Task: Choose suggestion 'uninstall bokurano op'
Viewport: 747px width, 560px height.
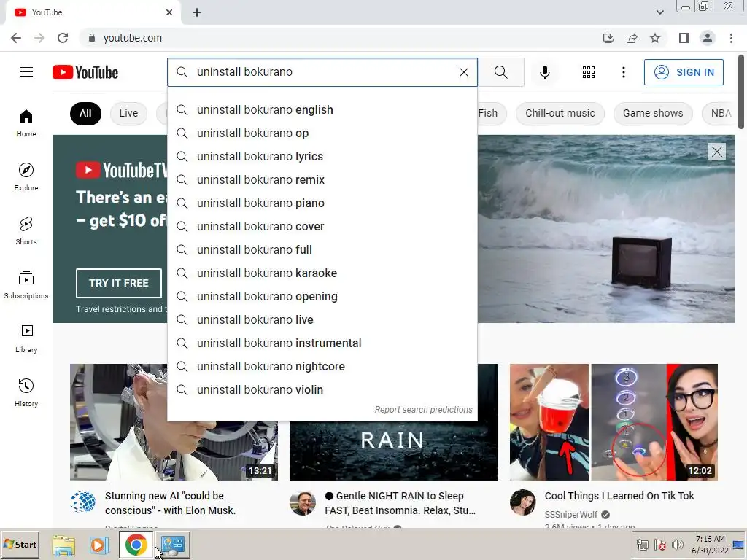Action: pyautogui.click(x=322, y=133)
